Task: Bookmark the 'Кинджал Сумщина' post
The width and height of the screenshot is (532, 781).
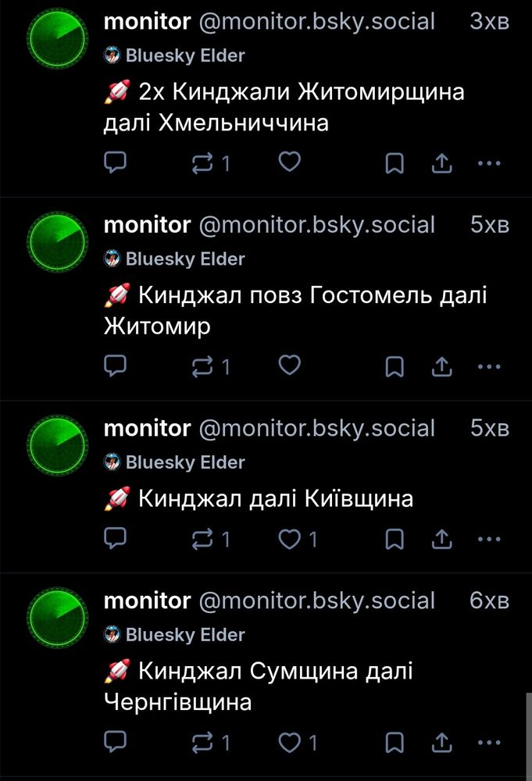Action: tap(395, 742)
